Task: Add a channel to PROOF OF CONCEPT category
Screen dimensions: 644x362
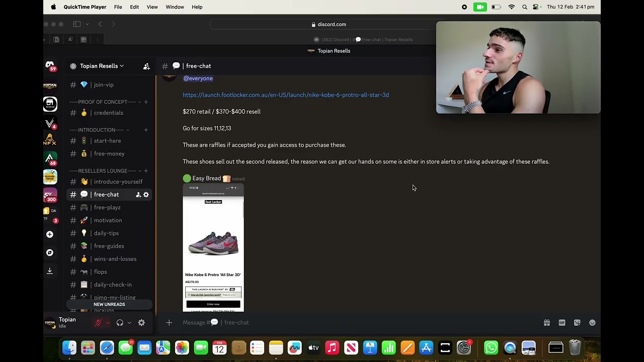Action: pos(146,102)
